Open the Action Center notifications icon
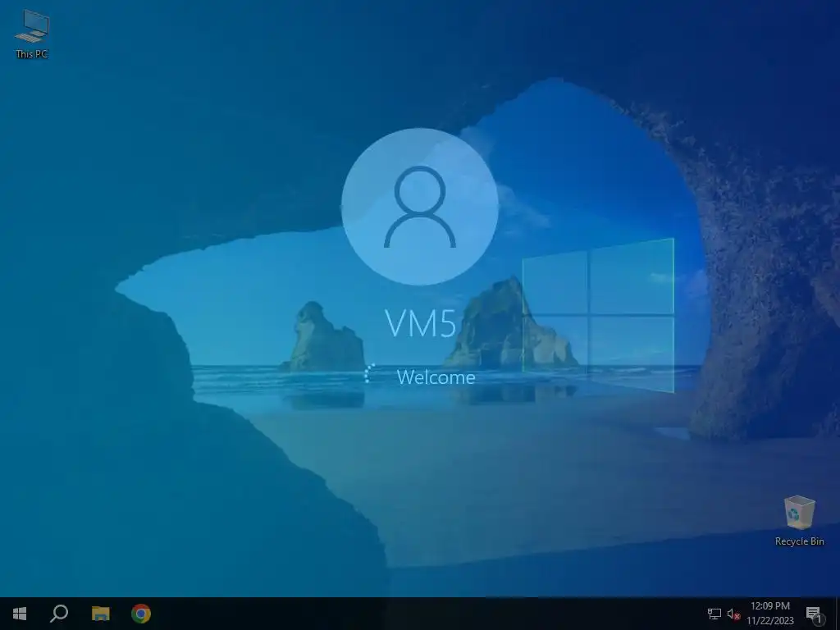The width and height of the screenshot is (840, 630). point(815,614)
